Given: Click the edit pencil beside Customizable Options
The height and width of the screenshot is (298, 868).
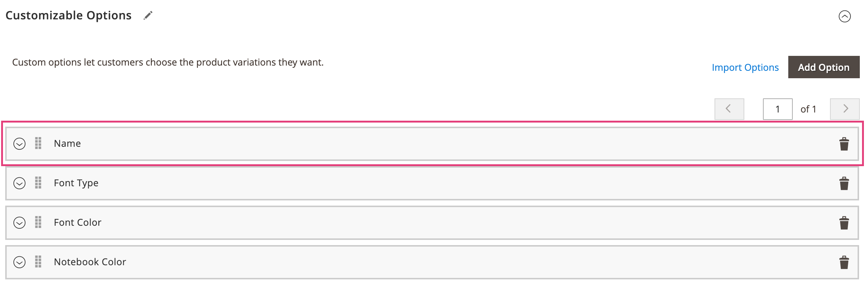Looking at the screenshot, I should pos(148,16).
